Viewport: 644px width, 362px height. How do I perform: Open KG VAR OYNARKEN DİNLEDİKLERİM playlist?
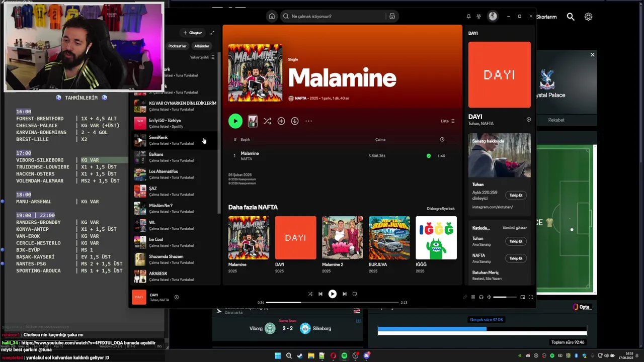point(175,106)
